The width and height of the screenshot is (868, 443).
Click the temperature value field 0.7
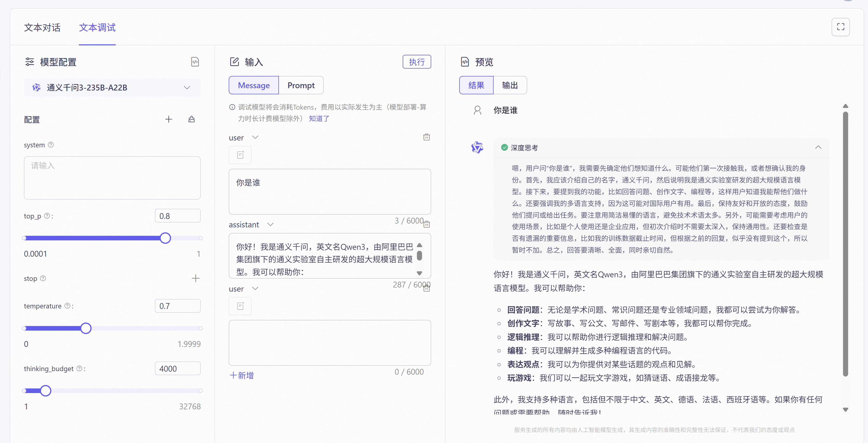178,306
